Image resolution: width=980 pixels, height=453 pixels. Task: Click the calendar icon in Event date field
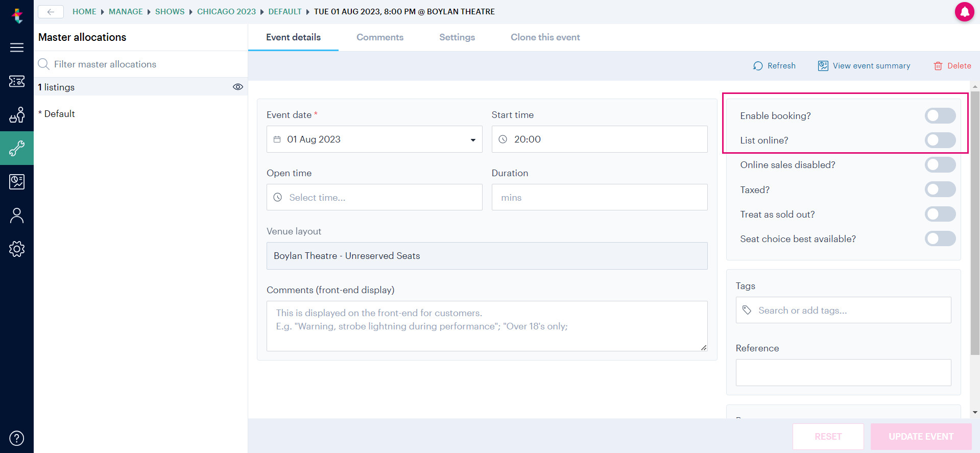[x=277, y=139]
